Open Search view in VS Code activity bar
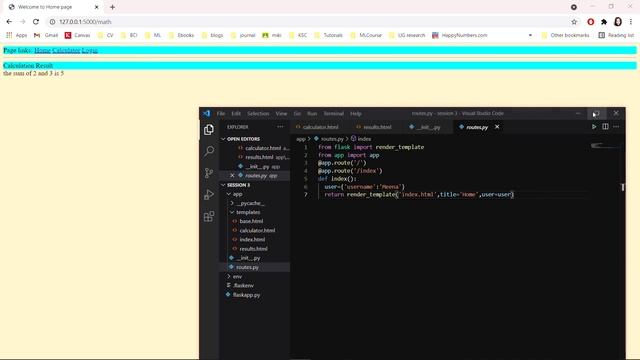 tap(209, 151)
